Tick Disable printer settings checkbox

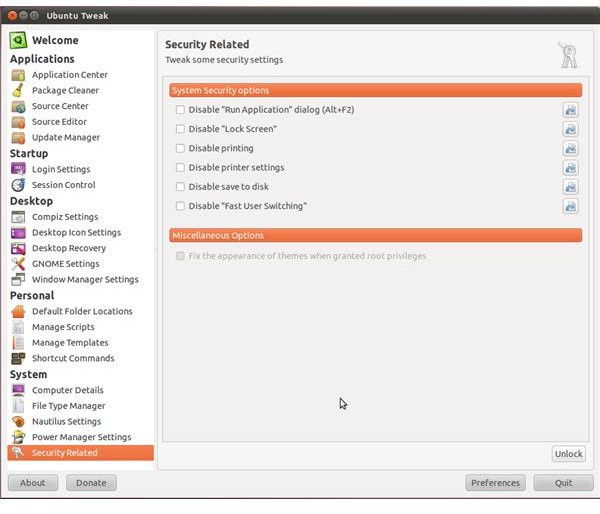(180, 168)
